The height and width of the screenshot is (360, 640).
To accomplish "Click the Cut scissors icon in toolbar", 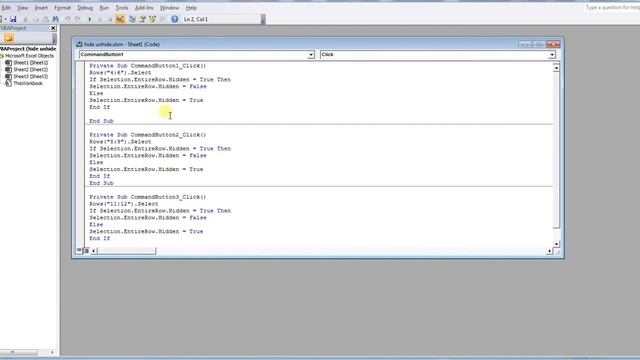I will 25,19.
